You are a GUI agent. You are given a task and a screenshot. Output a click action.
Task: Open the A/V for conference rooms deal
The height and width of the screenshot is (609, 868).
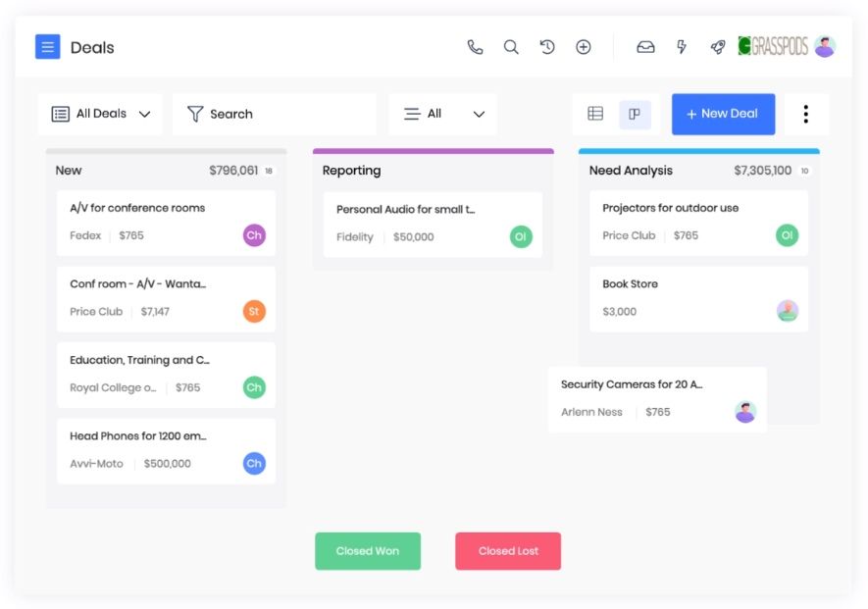pyautogui.click(x=166, y=224)
